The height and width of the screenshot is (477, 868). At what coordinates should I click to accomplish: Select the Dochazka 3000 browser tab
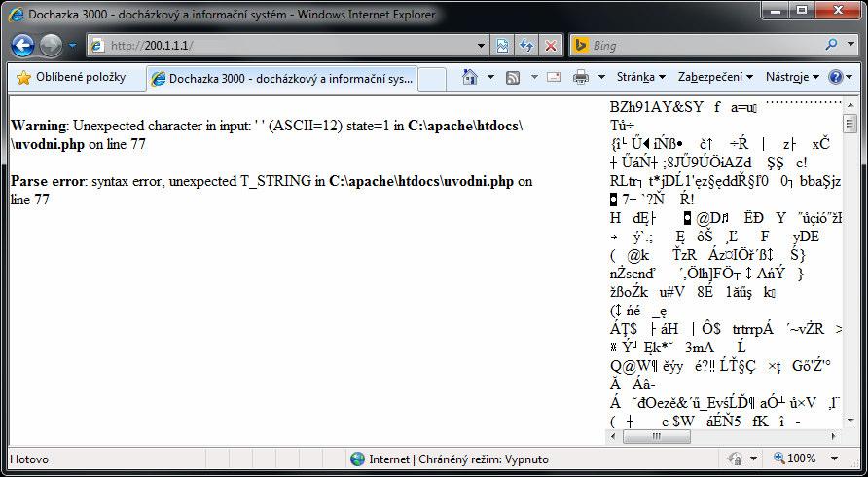point(282,79)
